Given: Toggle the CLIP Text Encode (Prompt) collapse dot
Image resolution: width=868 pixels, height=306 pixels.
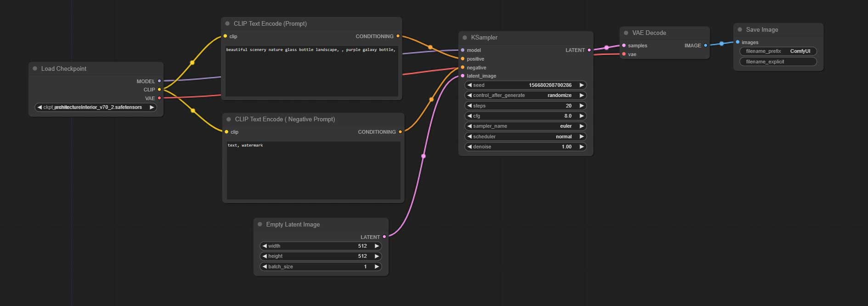Looking at the screenshot, I should click(227, 23).
